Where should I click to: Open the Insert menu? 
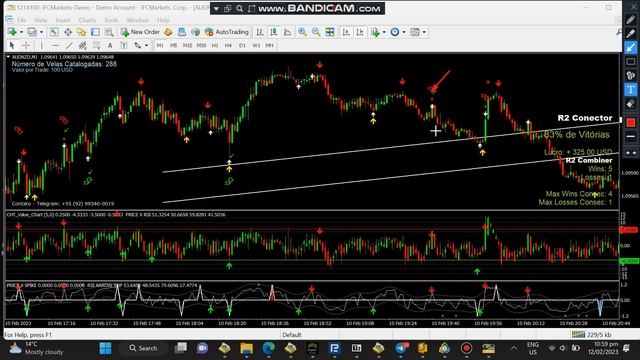pyautogui.click(x=63, y=20)
